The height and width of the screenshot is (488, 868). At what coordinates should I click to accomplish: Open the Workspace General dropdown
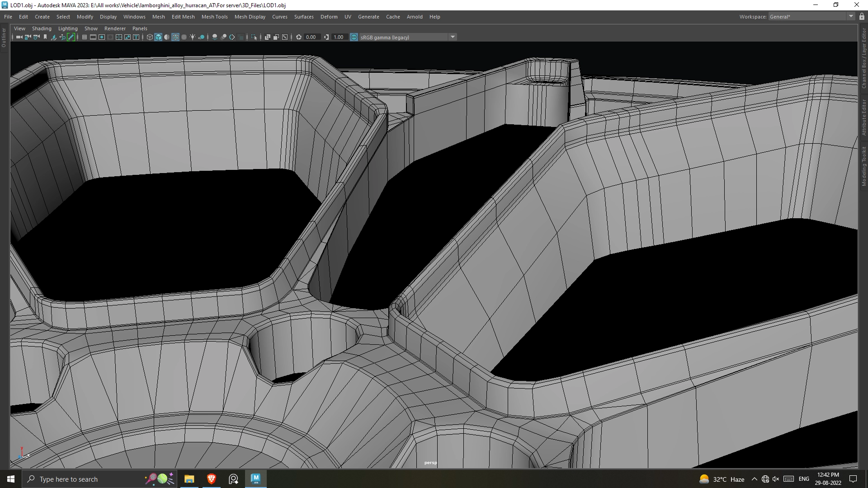[x=850, y=17]
